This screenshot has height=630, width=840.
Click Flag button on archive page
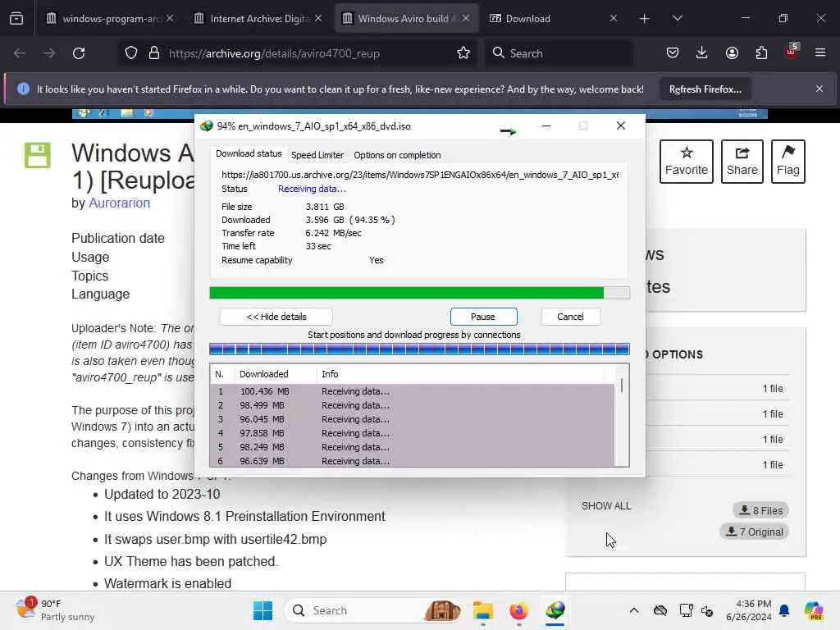tap(788, 162)
